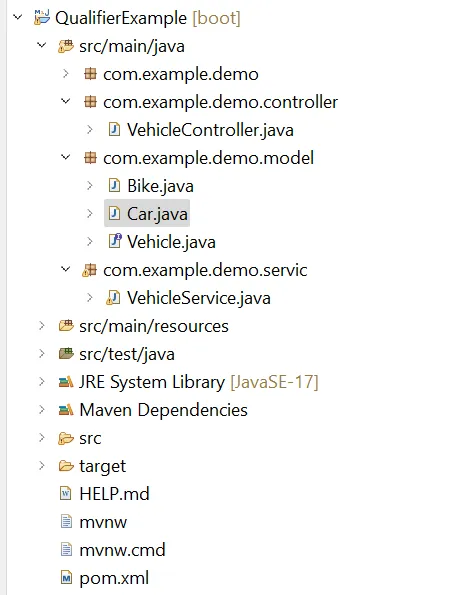Collapse the com.example.demo.servic package
Screen dimensions: 472x595
pyautogui.click(x=66, y=269)
